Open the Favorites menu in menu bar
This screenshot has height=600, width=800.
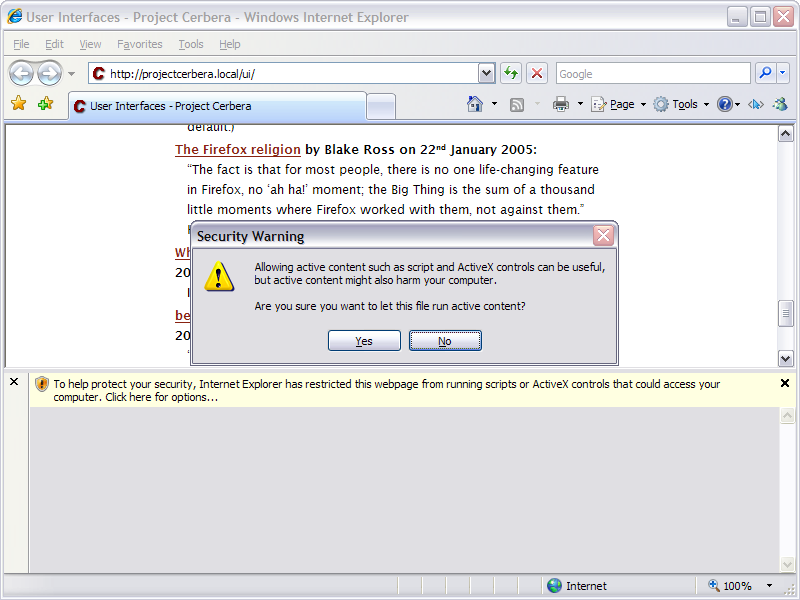pyautogui.click(x=139, y=44)
